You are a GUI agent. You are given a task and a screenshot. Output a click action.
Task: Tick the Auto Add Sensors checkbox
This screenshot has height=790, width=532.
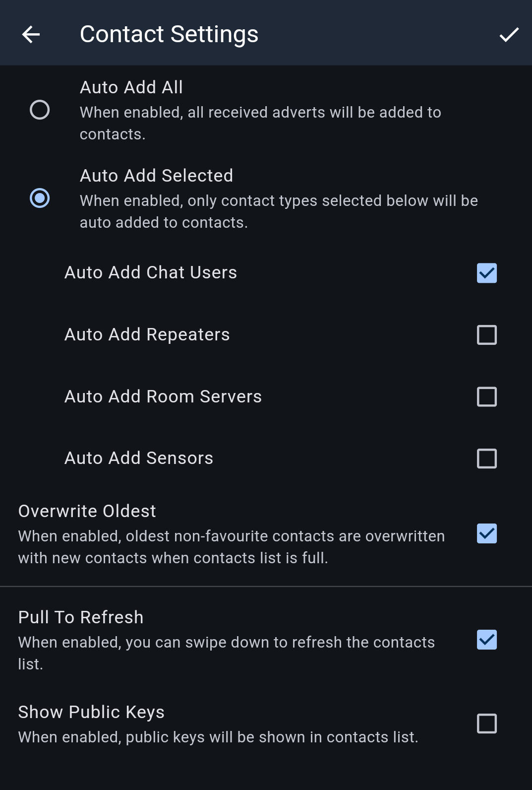486,459
